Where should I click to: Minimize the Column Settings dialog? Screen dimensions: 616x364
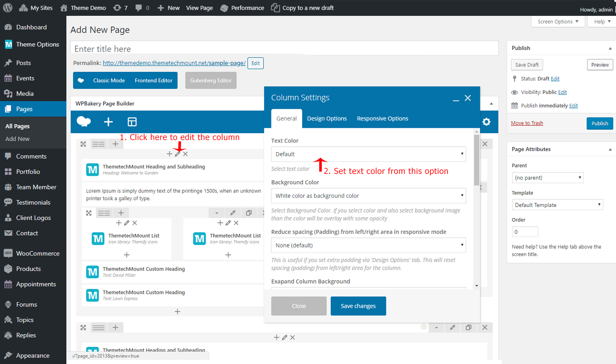pyautogui.click(x=456, y=98)
